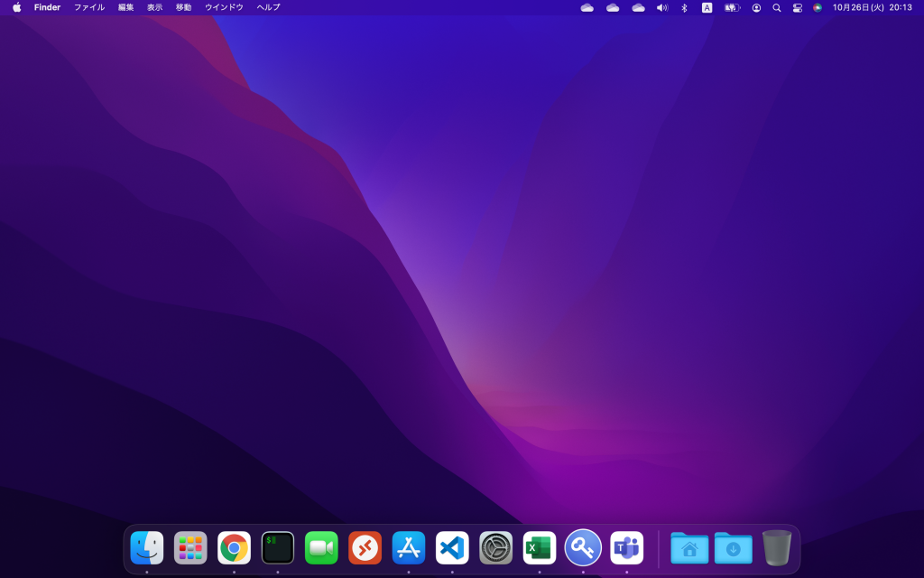Open the fast user switching icon
The image size is (924, 578).
click(756, 7)
